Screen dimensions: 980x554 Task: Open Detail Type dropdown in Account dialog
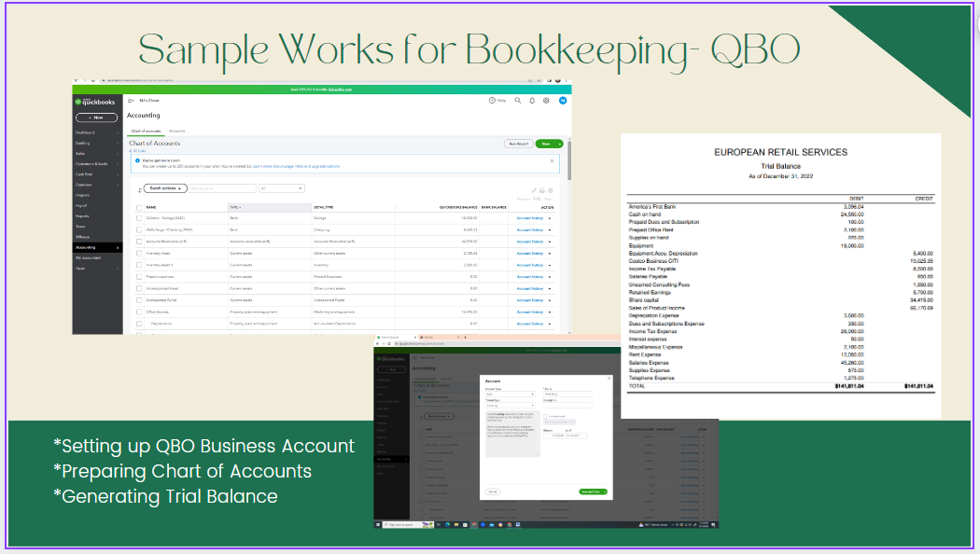tap(510, 406)
